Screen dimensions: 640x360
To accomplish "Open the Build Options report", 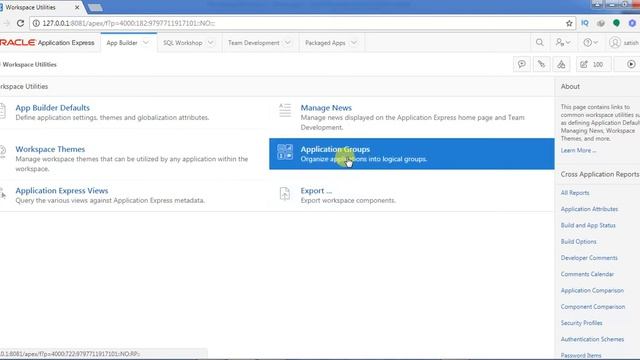I will coord(578,242).
